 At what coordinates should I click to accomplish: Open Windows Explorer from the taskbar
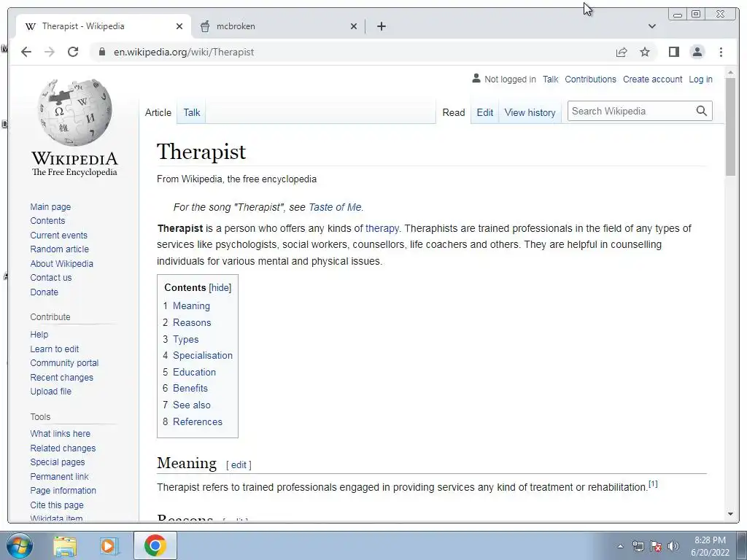pyautogui.click(x=65, y=545)
